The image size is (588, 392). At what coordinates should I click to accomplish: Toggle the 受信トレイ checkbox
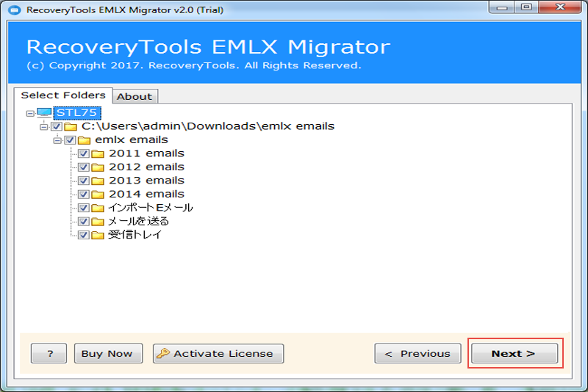point(84,234)
